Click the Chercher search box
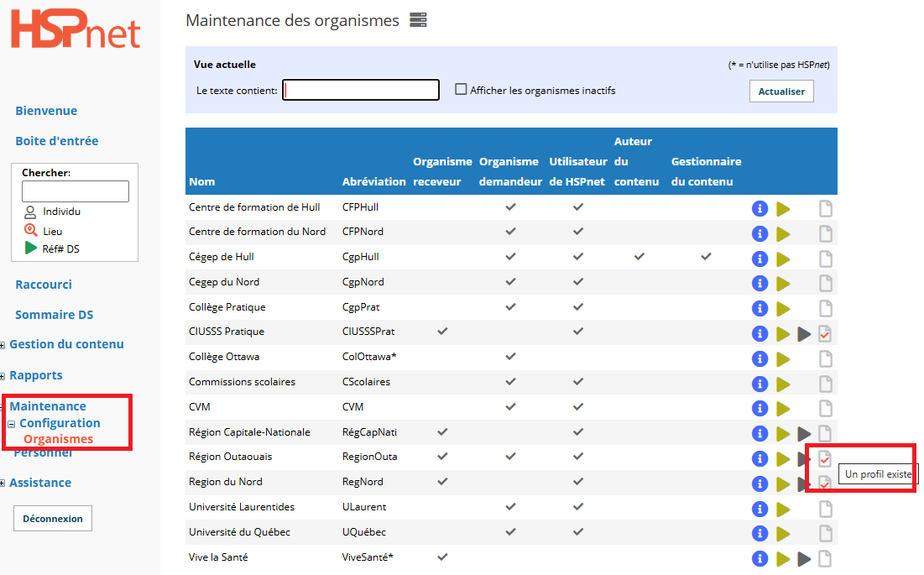Image resolution: width=924 pixels, height=575 pixels. tap(76, 191)
